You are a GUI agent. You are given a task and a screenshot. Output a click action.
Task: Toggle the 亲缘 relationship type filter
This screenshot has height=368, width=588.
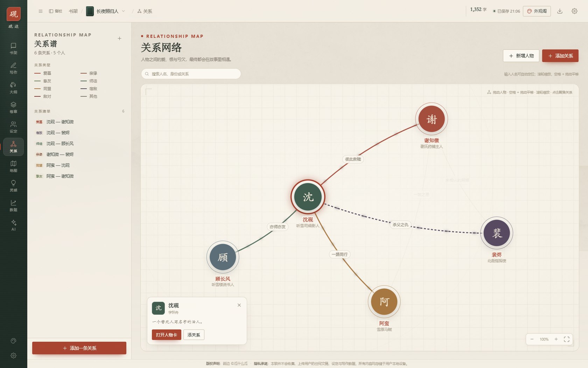click(89, 73)
